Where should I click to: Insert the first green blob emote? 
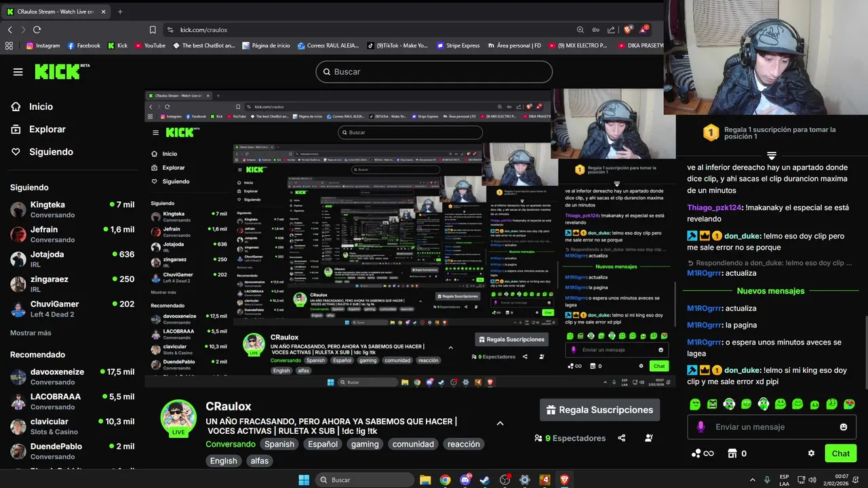[x=695, y=404]
